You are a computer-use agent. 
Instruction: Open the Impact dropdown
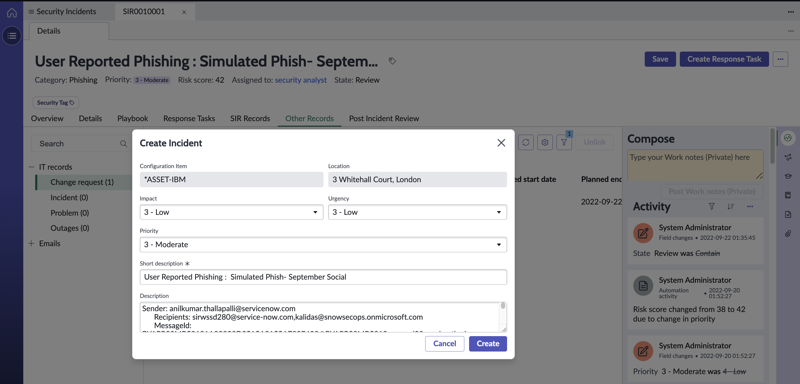click(231, 212)
